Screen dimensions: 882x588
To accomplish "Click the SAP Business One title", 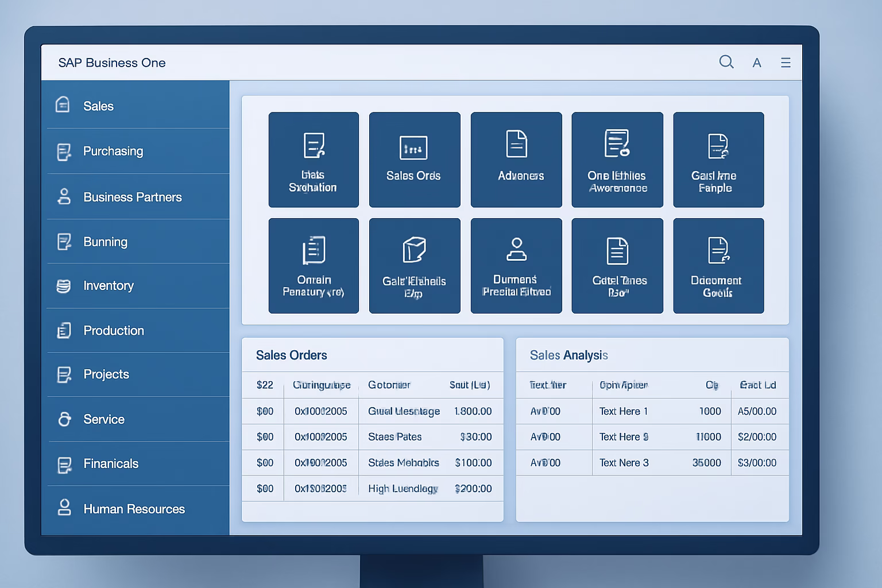I will [x=112, y=63].
